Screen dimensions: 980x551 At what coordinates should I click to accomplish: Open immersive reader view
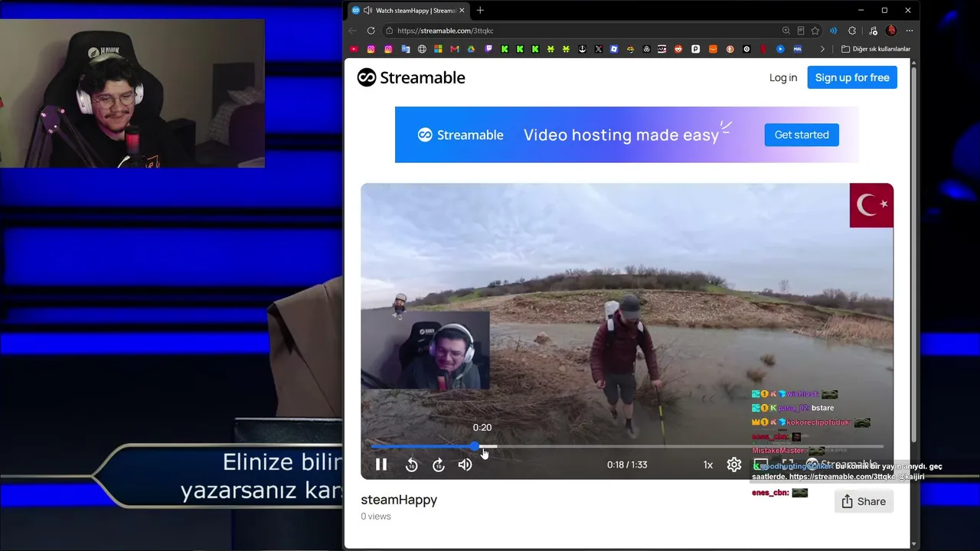801,31
